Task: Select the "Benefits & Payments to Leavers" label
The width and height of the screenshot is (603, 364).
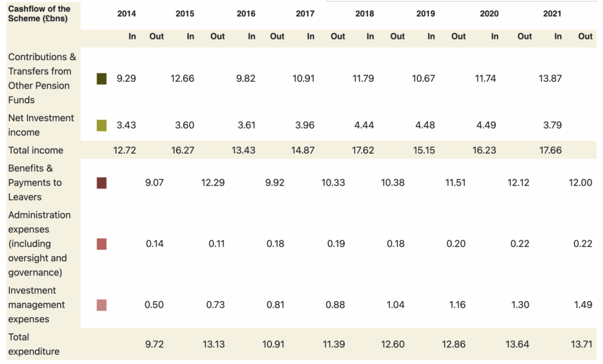Action: [35, 183]
